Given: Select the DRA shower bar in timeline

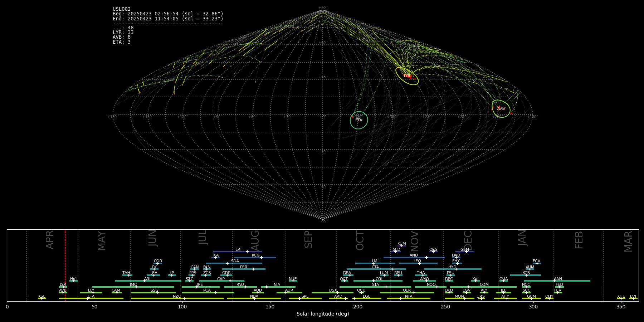Looking at the screenshot, I should (348, 275).
